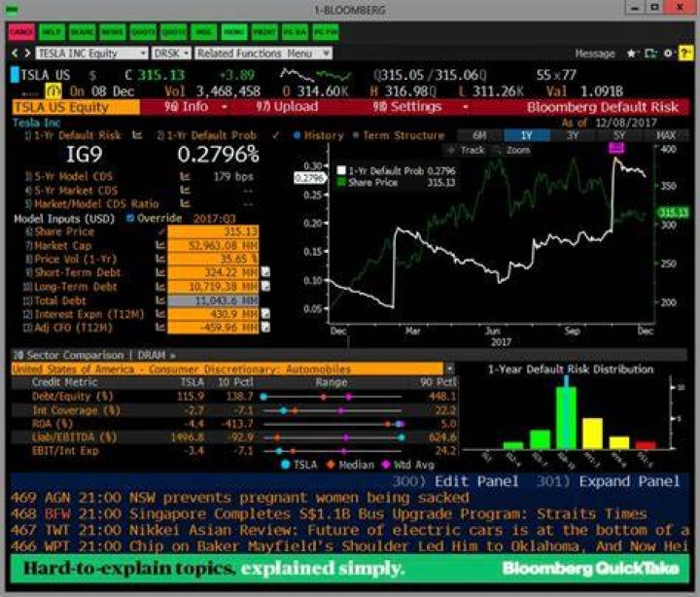Click the tallest green distribution bar
This screenshot has width=700, height=597.
[566, 417]
